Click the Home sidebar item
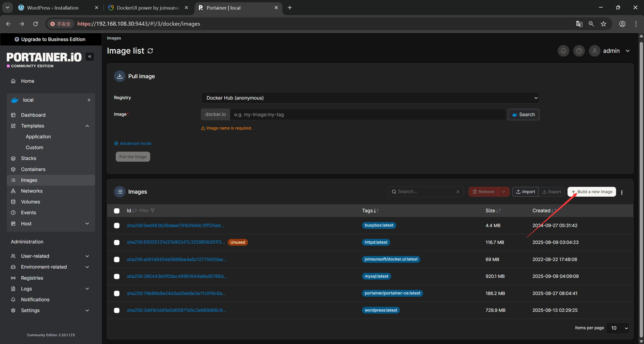The height and width of the screenshot is (344, 644). point(51,81)
